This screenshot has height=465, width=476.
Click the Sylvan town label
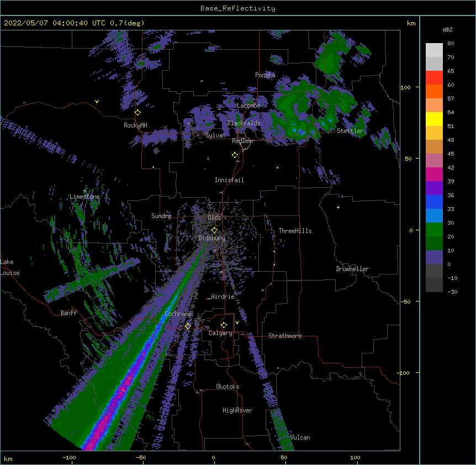(x=215, y=135)
